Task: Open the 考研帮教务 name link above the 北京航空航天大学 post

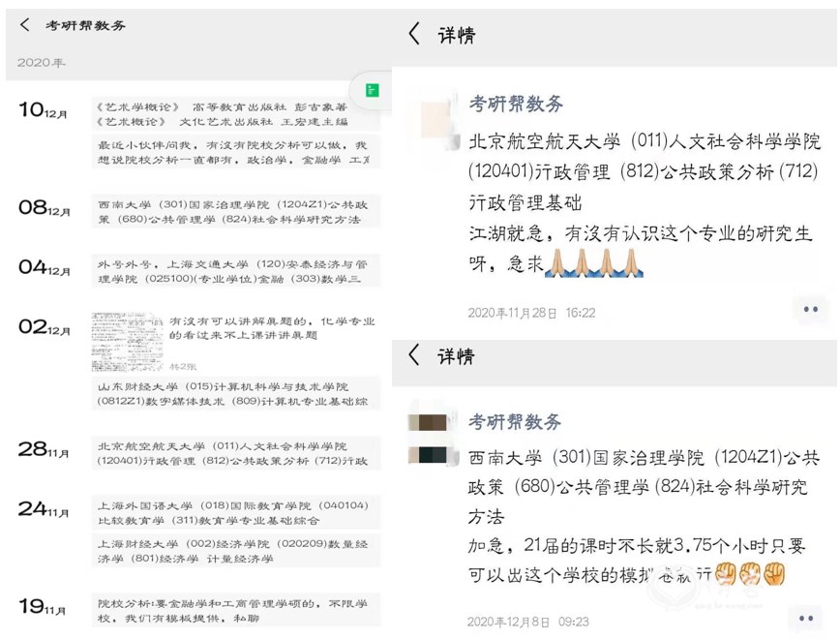Action: pyautogui.click(x=516, y=104)
